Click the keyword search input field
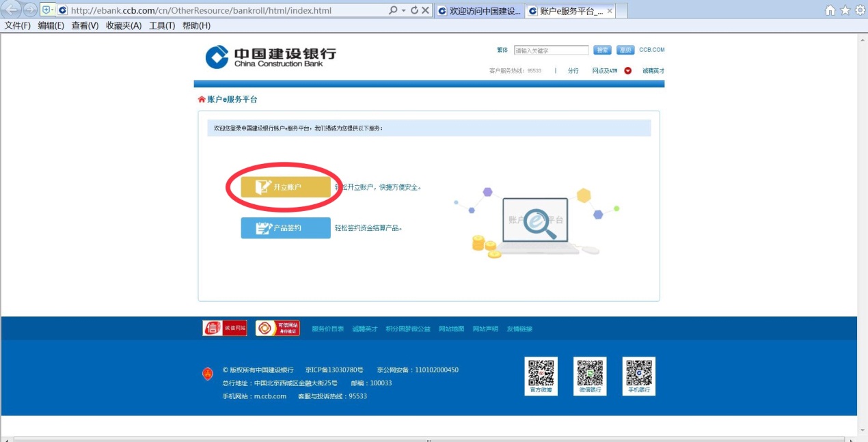Image resolution: width=868 pixels, height=442 pixels. 551,50
